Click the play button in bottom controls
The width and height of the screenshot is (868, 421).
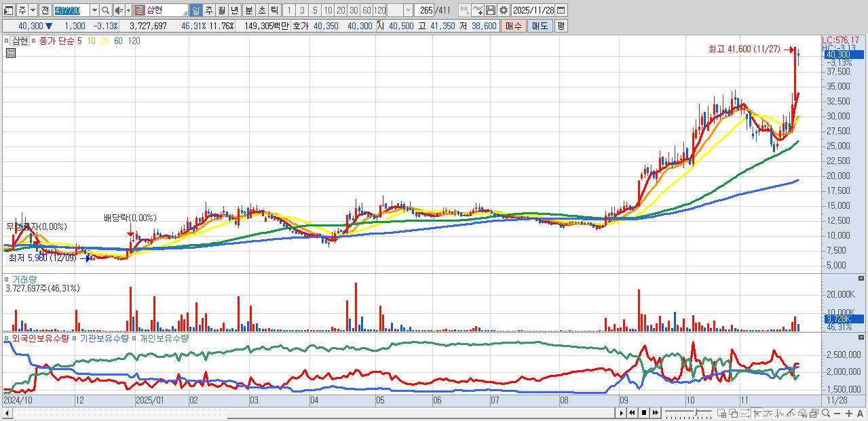[x=621, y=413]
